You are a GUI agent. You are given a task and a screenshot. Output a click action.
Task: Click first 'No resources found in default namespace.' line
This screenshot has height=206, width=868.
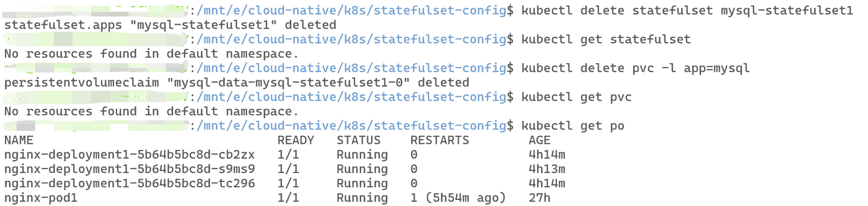click(152, 54)
